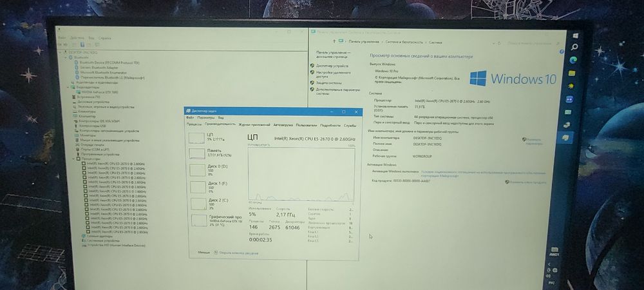Click the Видеоадаптеры display adapter icon
This screenshot has height=290, width=644.
pyautogui.click(x=72, y=87)
